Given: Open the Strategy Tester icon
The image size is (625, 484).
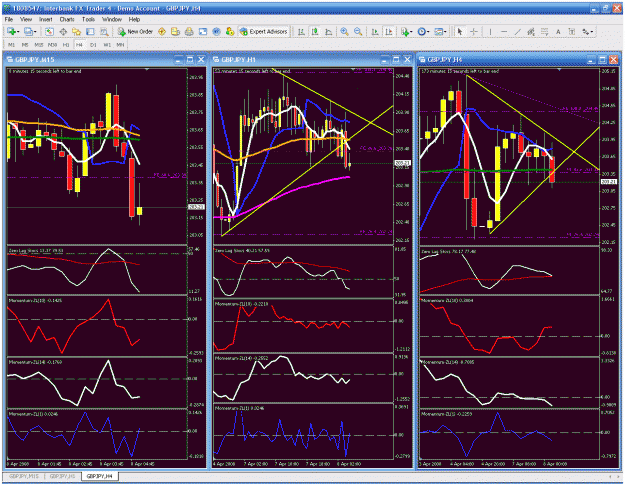Looking at the screenshot, I should point(104,31).
